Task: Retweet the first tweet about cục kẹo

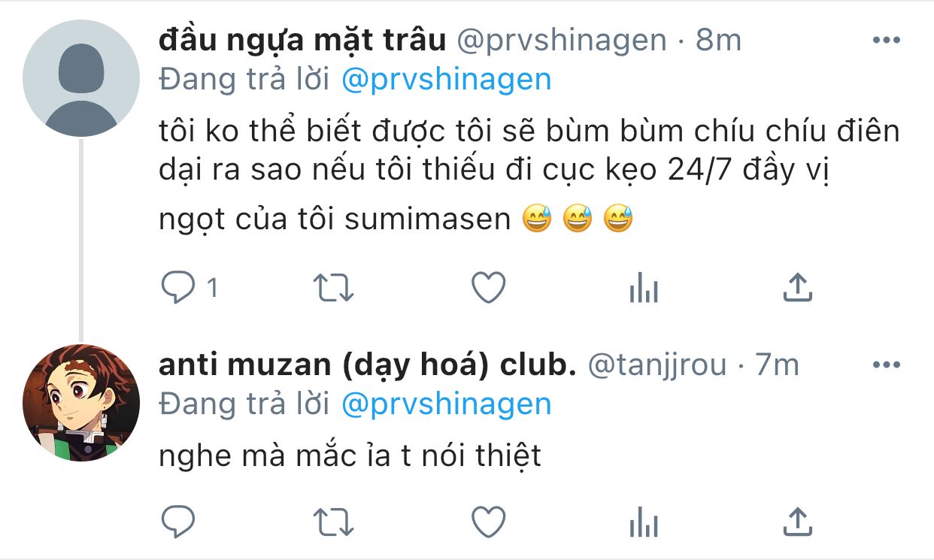Action: 334,288
